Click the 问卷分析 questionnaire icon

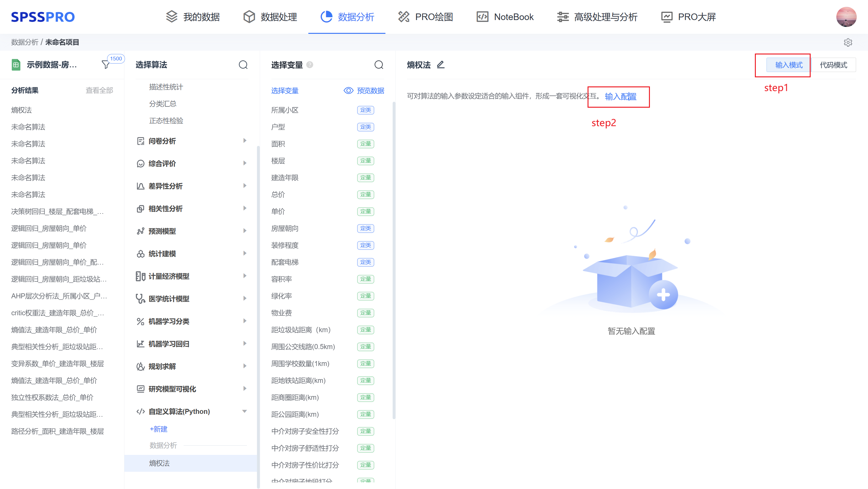[x=140, y=141]
